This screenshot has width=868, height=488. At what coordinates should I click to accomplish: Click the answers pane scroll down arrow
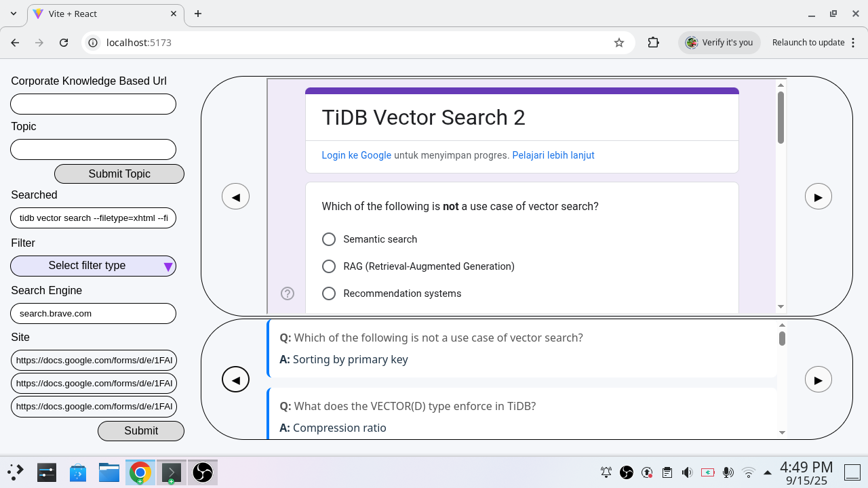coord(782,432)
